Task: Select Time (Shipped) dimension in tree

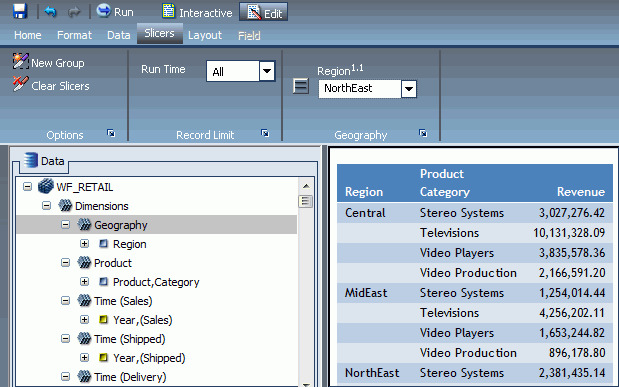Action: point(129,339)
